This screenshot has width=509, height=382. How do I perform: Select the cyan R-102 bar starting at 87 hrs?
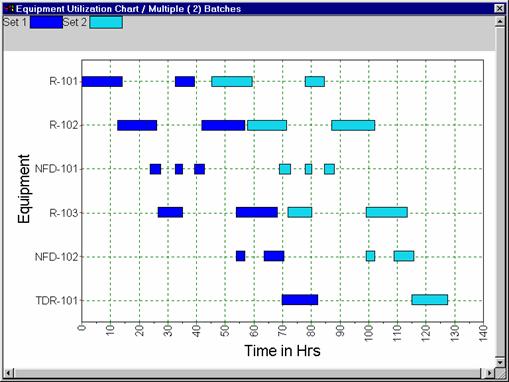(x=353, y=125)
